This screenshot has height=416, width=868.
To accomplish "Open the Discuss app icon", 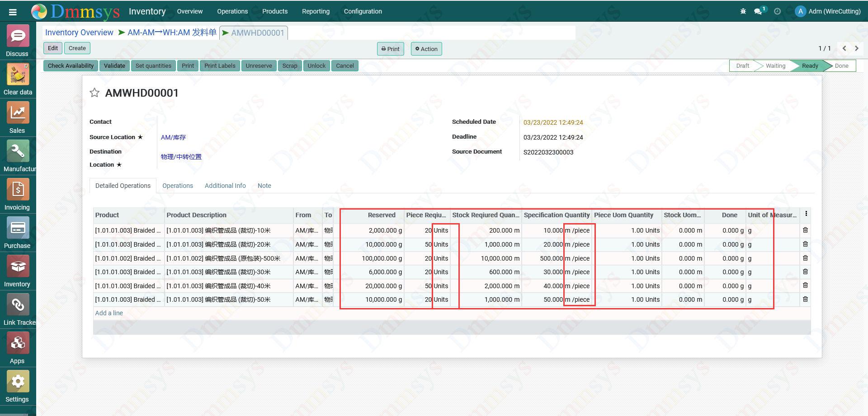I will pyautogui.click(x=18, y=36).
